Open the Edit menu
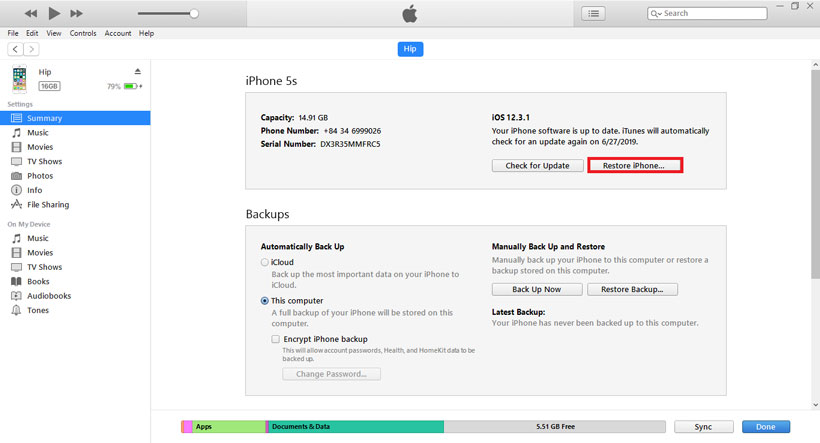 pos(32,33)
